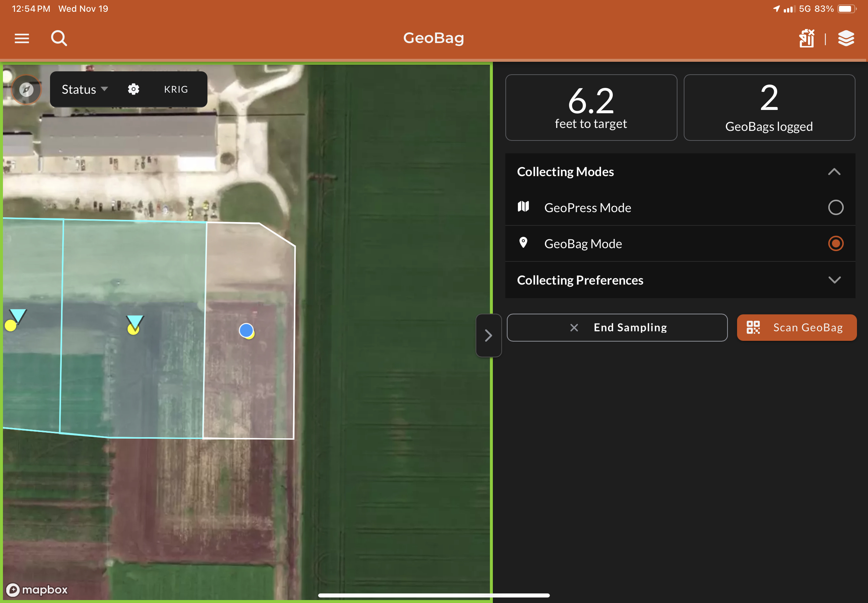Screen dimensions: 868x603
Task: Open the map layers stack icon
Action: (846, 38)
